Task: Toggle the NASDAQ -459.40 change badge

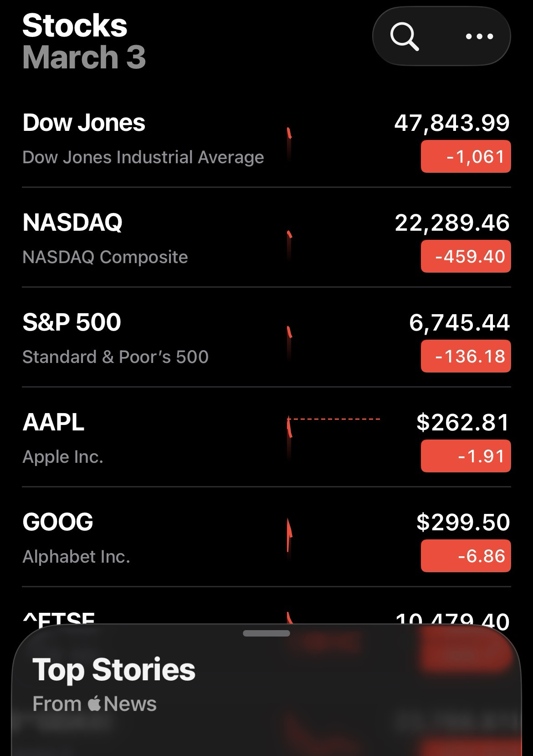Action: (466, 257)
